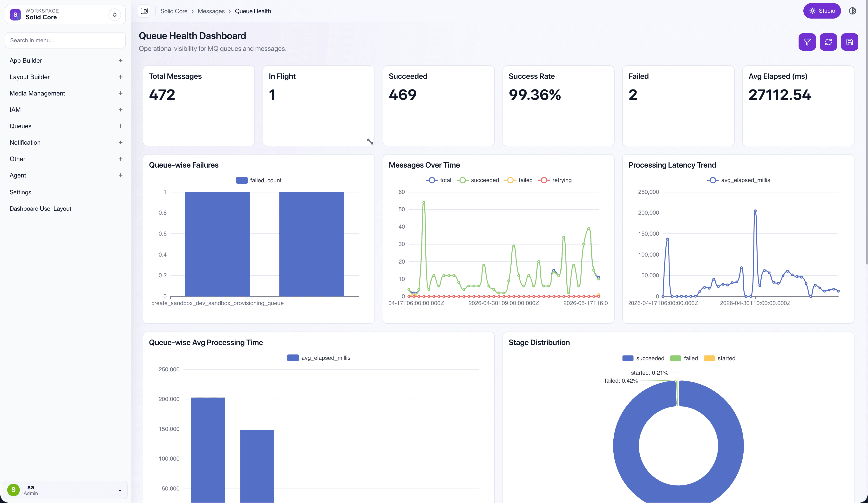
Task: Click the In Flight value 1
Action: tap(272, 95)
